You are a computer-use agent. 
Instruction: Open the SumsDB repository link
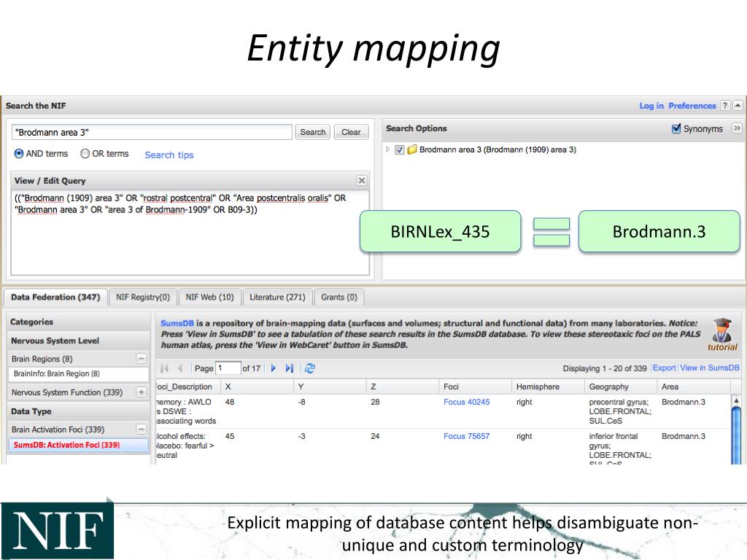coord(177,323)
